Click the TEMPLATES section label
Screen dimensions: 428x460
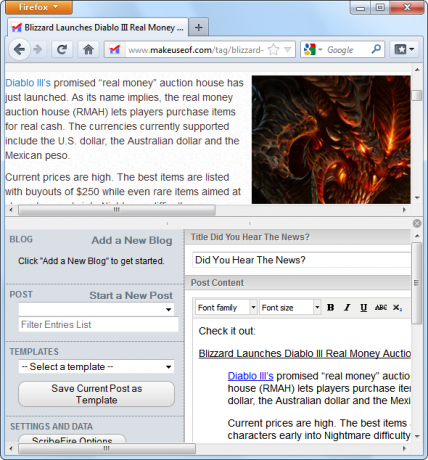(34, 352)
